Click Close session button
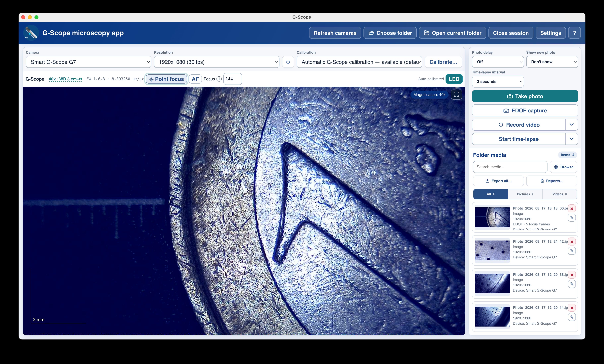The width and height of the screenshot is (604, 364). pyautogui.click(x=511, y=33)
